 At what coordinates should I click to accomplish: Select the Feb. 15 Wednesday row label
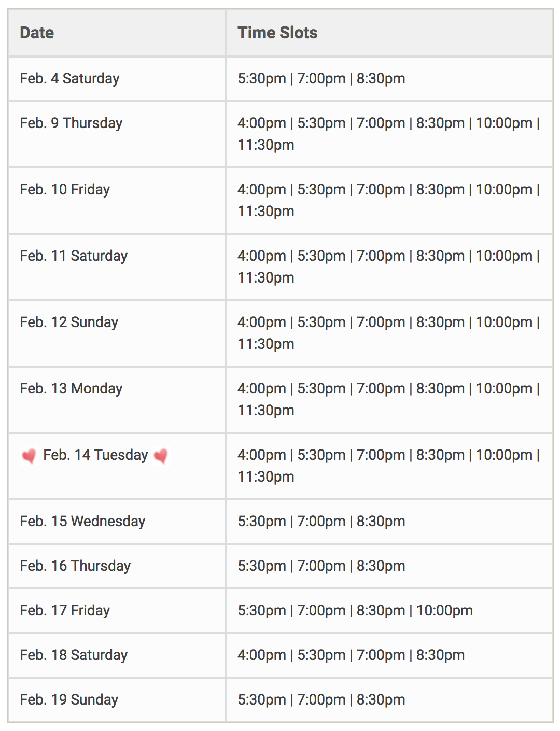(x=82, y=521)
